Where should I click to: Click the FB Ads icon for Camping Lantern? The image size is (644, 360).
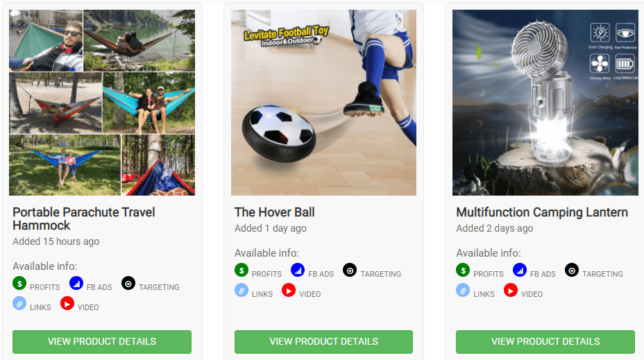tap(520, 270)
